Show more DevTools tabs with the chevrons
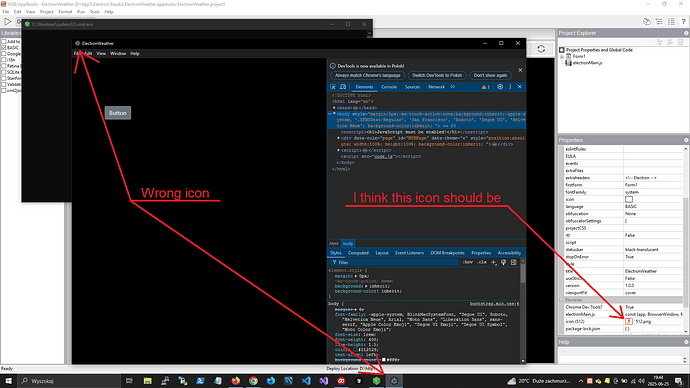This screenshot has width=690, height=388. pos(453,87)
